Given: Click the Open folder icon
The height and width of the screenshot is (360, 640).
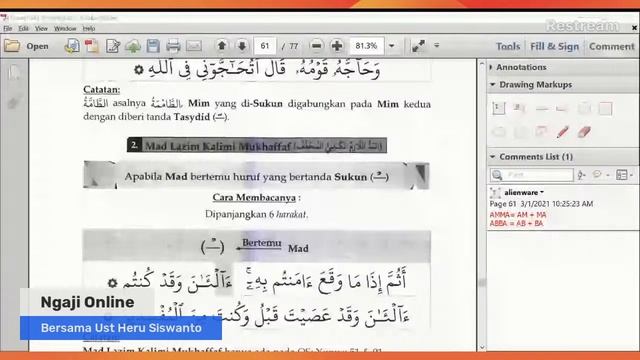Looking at the screenshot, I should click(x=12, y=46).
